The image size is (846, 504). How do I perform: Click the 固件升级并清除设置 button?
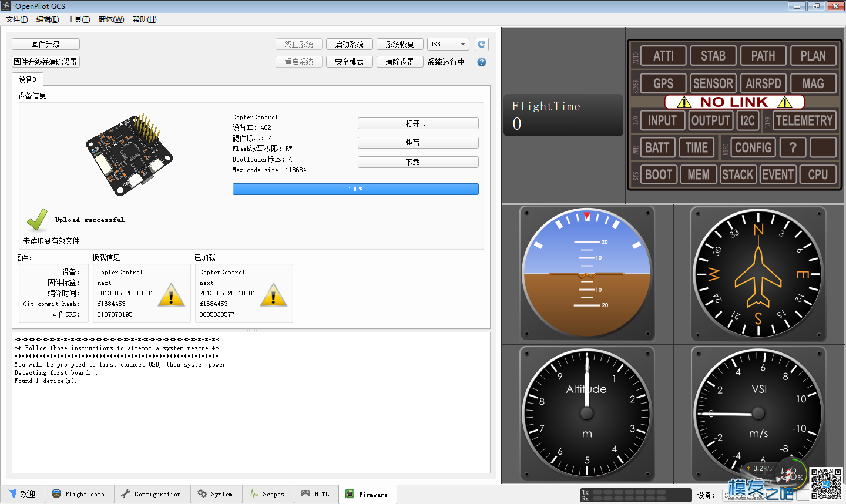(46, 62)
